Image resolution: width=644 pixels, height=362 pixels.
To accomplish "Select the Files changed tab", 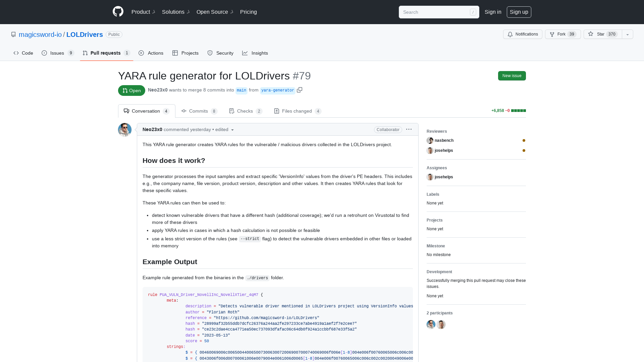I will click(x=298, y=111).
